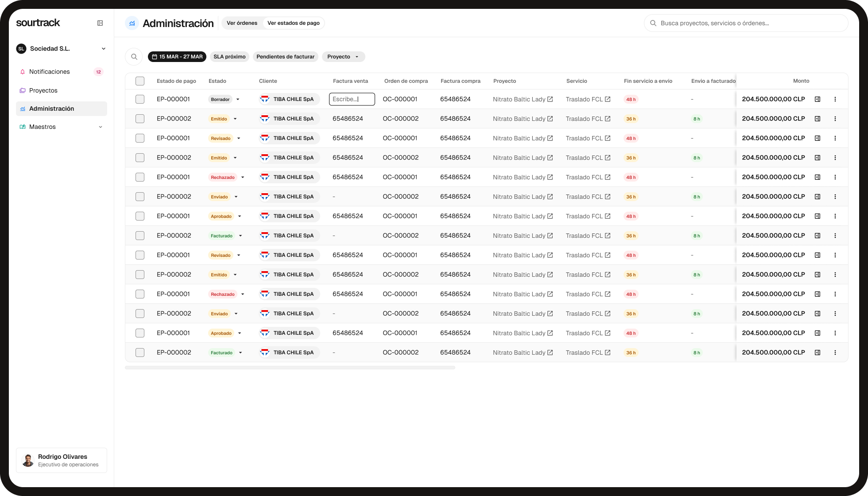The image size is (868, 496).
Task: Apply the SLA próximo filter
Action: 229,57
